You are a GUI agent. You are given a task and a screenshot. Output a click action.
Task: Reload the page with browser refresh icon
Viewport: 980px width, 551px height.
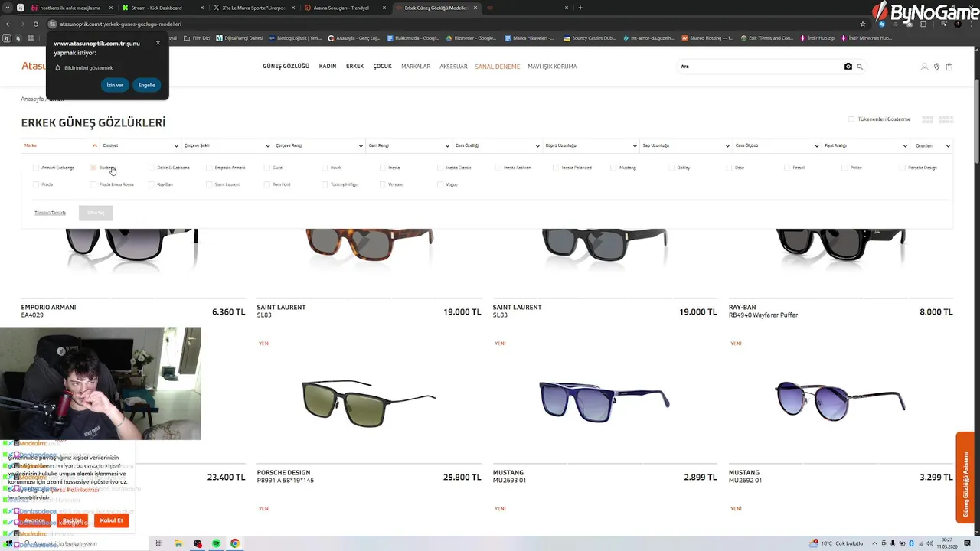[35, 24]
